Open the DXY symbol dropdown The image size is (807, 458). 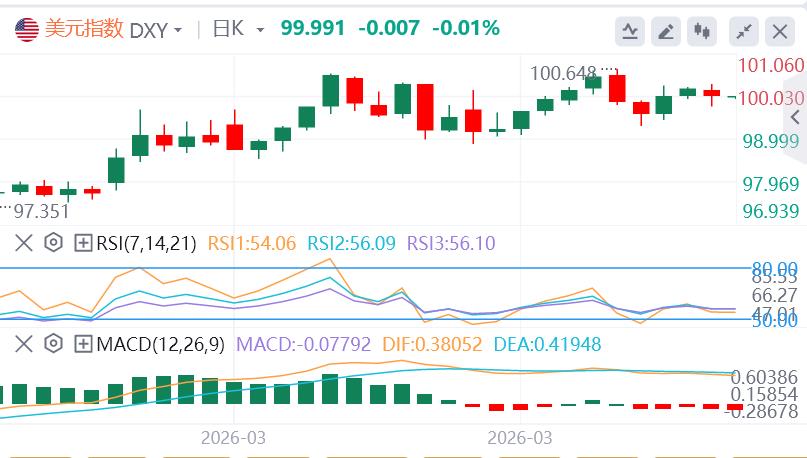[x=157, y=30]
